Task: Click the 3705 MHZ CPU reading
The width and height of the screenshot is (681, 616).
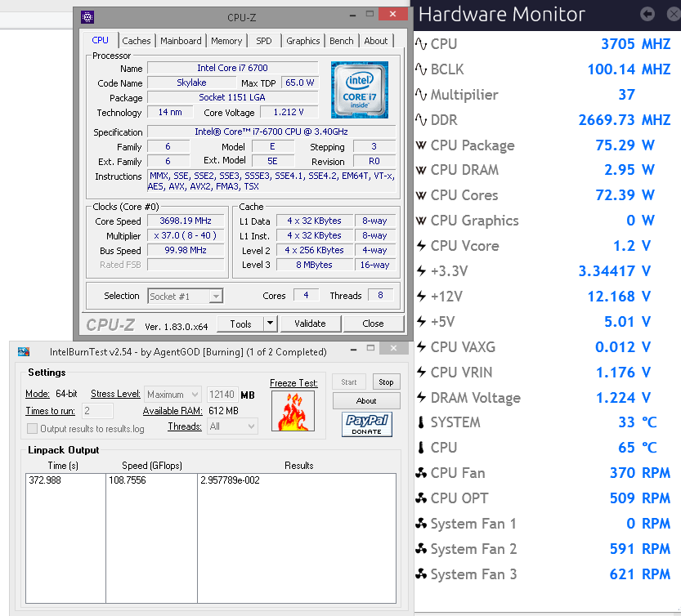Action: [635, 44]
